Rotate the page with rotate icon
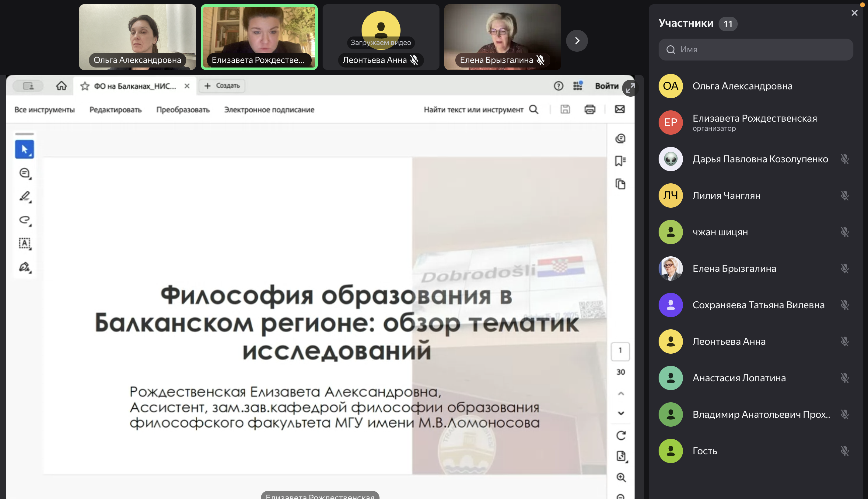This screenshot has width=868, height=499. [x=621, y=435]
